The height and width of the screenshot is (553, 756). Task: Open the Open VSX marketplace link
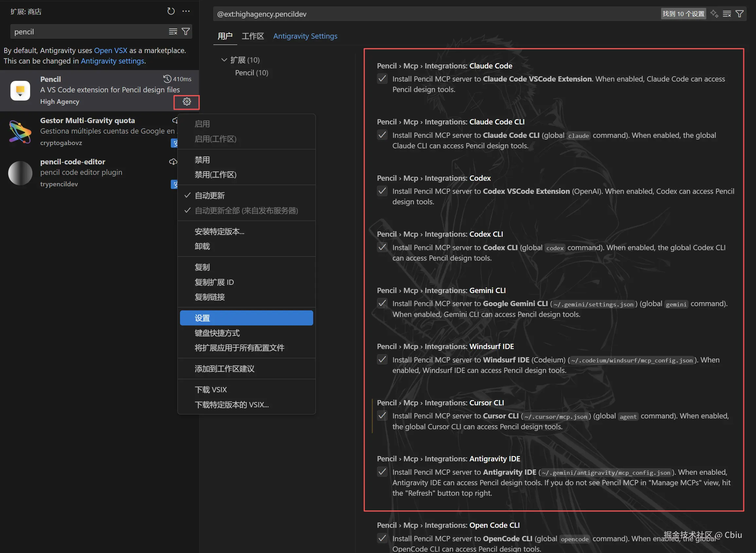click(110, 50)
